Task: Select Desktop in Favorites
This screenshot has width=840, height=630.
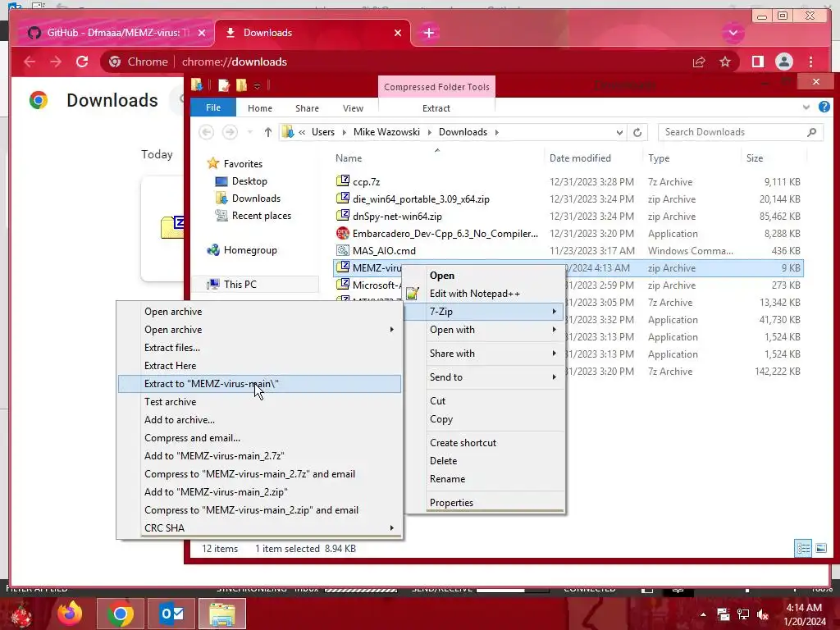Action: (x=249, y=181)
